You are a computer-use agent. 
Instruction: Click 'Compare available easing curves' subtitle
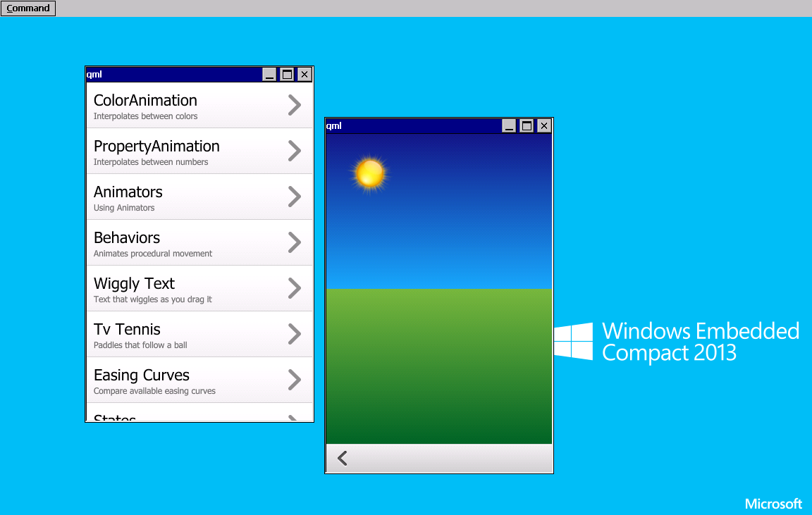(154, 391)
